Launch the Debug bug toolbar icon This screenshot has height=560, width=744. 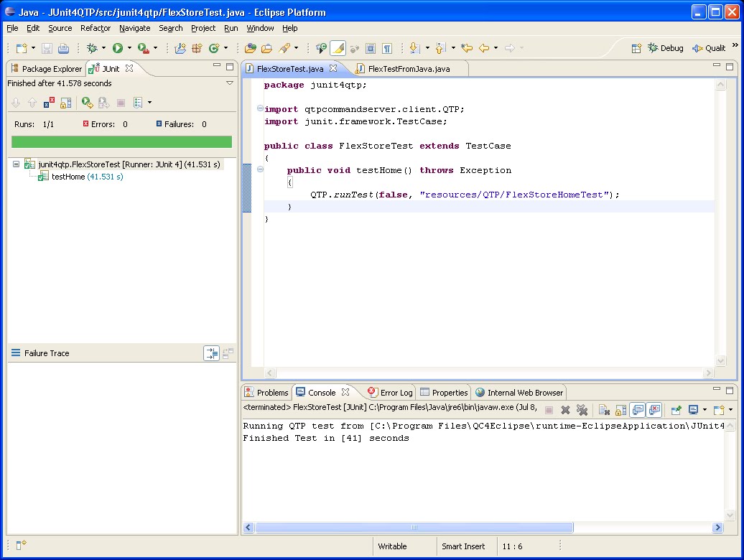(x=92, y=48)
